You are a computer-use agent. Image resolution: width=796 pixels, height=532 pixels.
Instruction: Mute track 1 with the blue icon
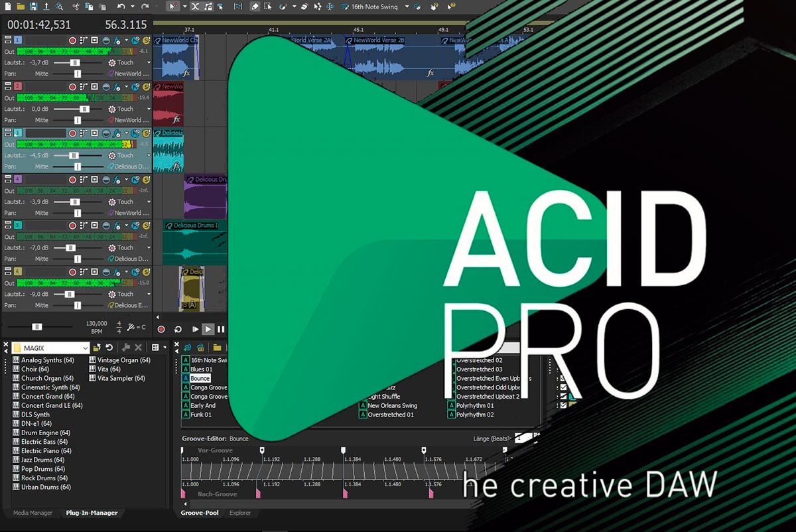coord(135,40)
